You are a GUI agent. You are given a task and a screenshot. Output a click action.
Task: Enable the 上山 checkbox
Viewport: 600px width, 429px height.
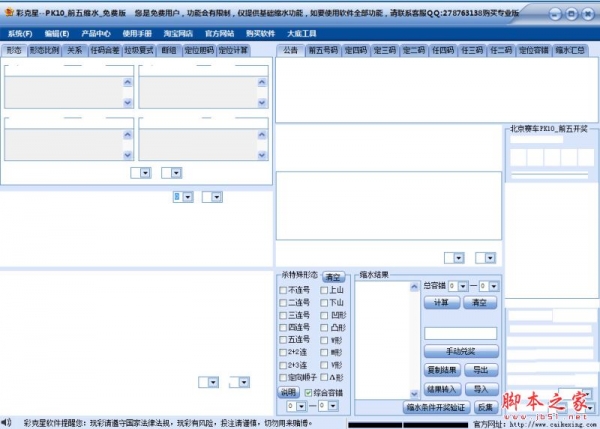coord(324,290)
